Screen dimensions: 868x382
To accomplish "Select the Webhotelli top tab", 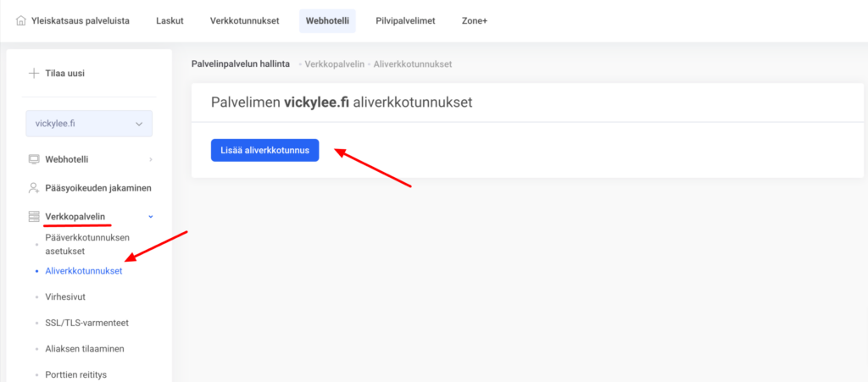I will click(327, 21).
